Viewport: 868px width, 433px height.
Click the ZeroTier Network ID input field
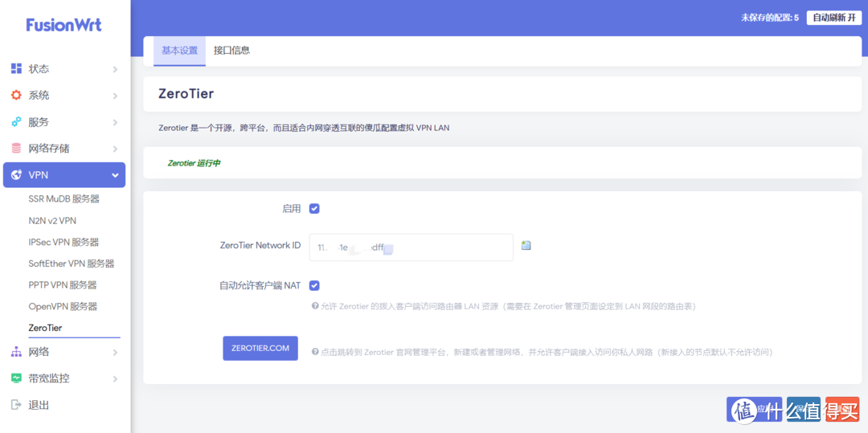click(x=411, y=247)
